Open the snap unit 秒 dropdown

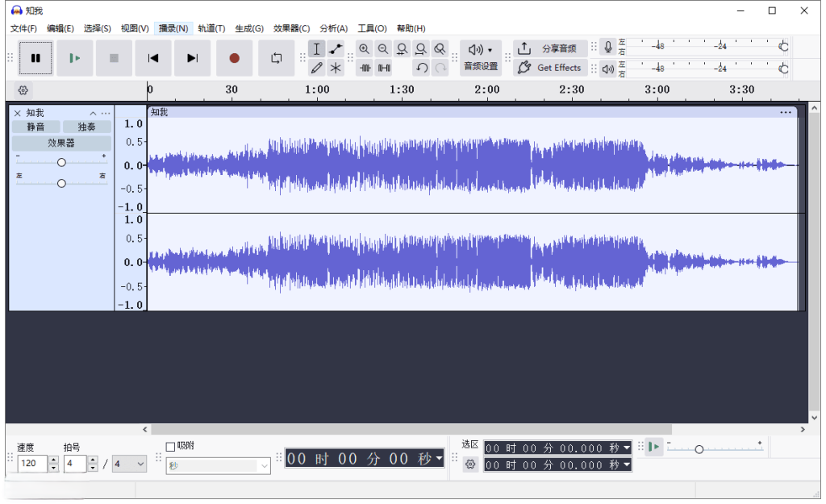(x=218, y=465)
